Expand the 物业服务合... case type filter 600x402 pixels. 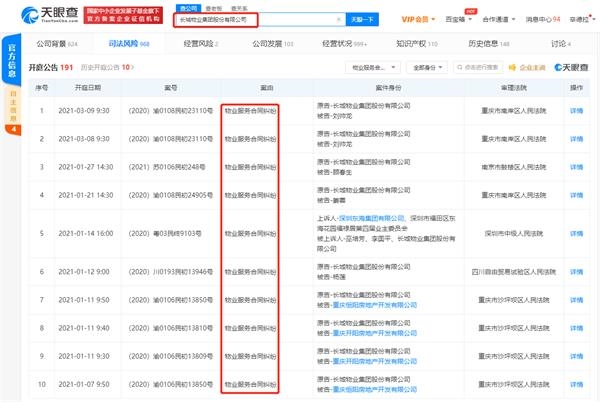click(373, 67)
